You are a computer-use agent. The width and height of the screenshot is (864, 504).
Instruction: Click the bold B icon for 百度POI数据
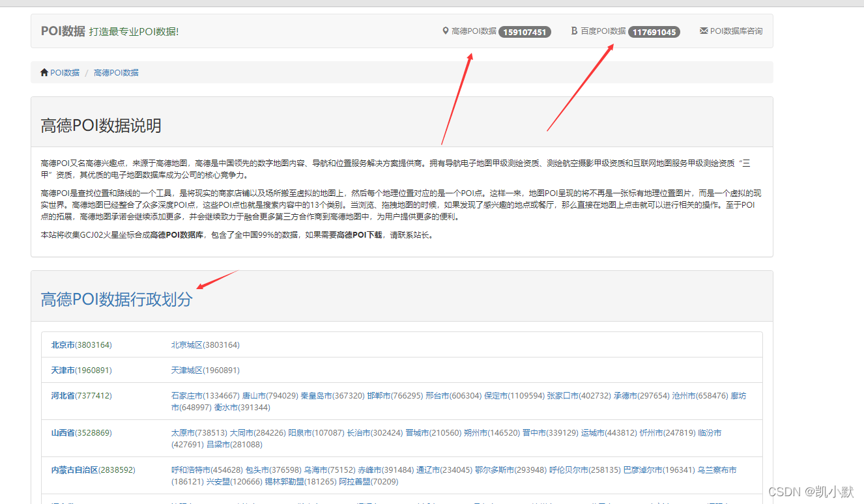click(x=574, y=31)
